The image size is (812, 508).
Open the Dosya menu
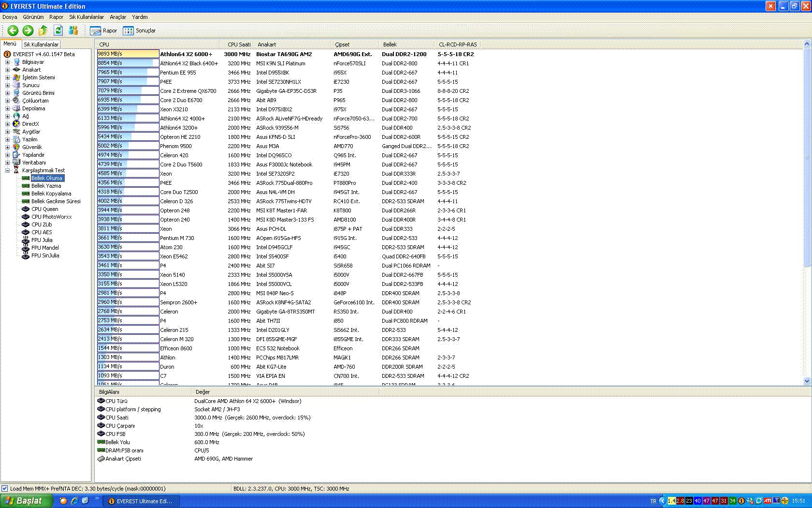click(x=10, y=17)
